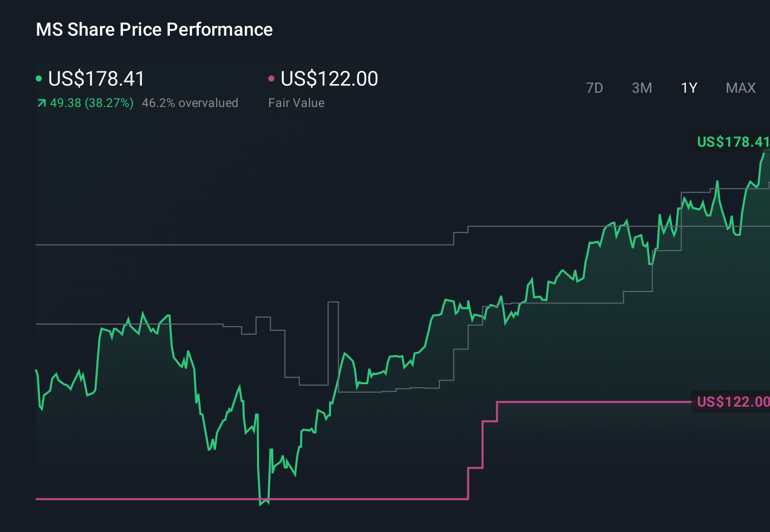
Task: Switch to the 3M time range
Action: coord(641,88)
